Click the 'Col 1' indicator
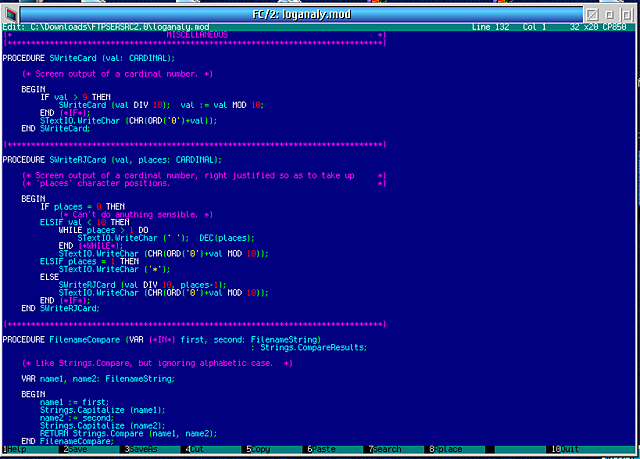 [534, 27]
